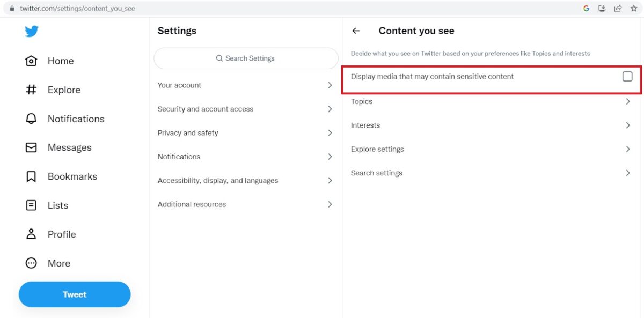This screenshot has height=318, width=644.
Task: Open Notifications bell icon in sidebar
Action: 31,119
